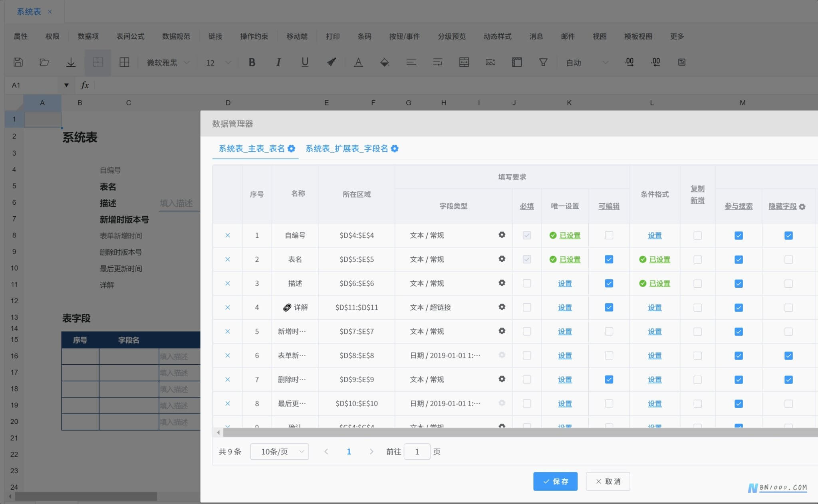Click the freeze panes icon

[x=517, y=62]
